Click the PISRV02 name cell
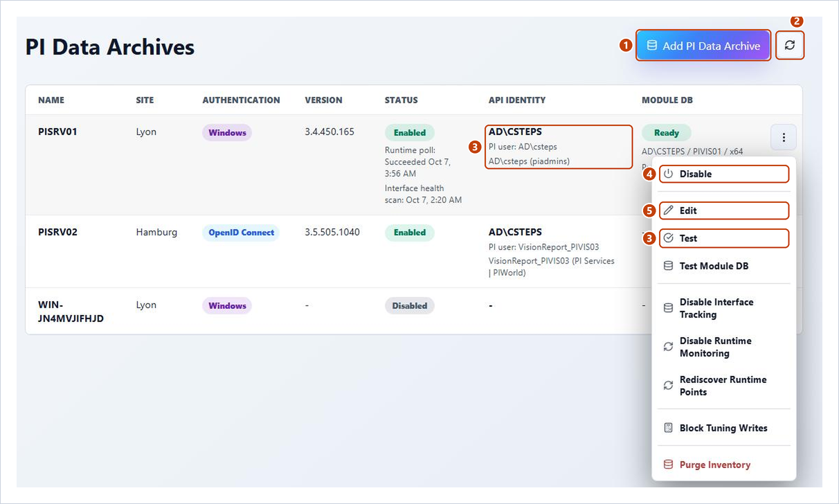 [x=57, y=232]
